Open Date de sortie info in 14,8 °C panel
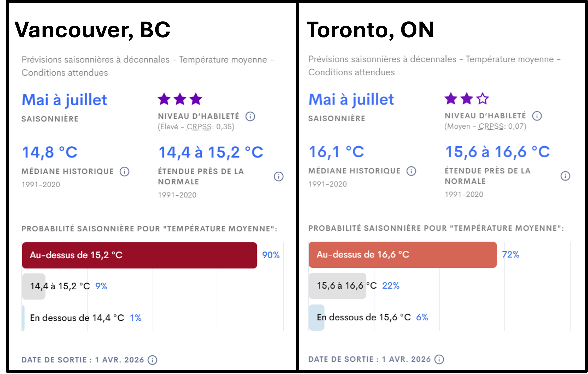The height and width of the screenshot is (374, 588). click(x=152, y=360)
